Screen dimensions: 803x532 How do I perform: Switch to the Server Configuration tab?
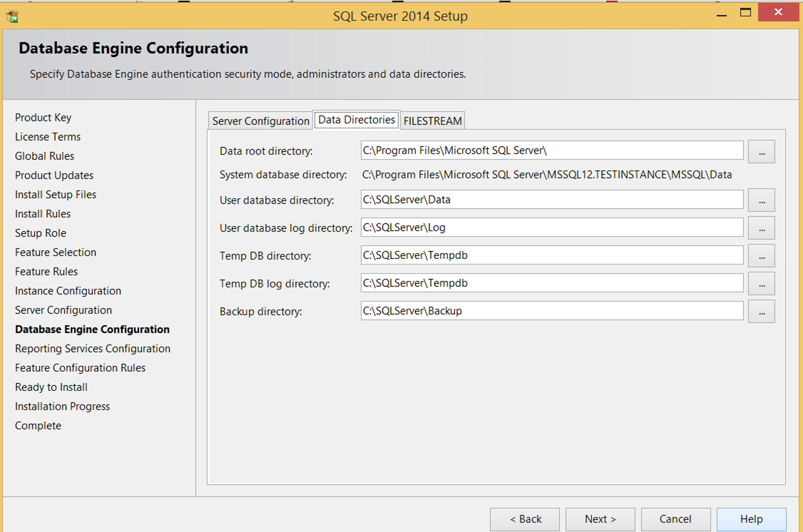261,121
